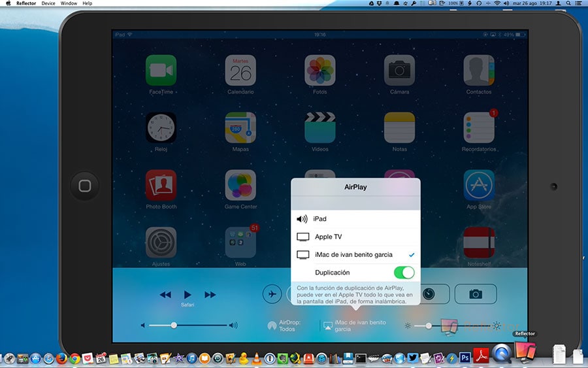Select Apple TV in AirPlay list
Image resolution: width=588 pixels, height=368 pixels.
coord(355,237)
